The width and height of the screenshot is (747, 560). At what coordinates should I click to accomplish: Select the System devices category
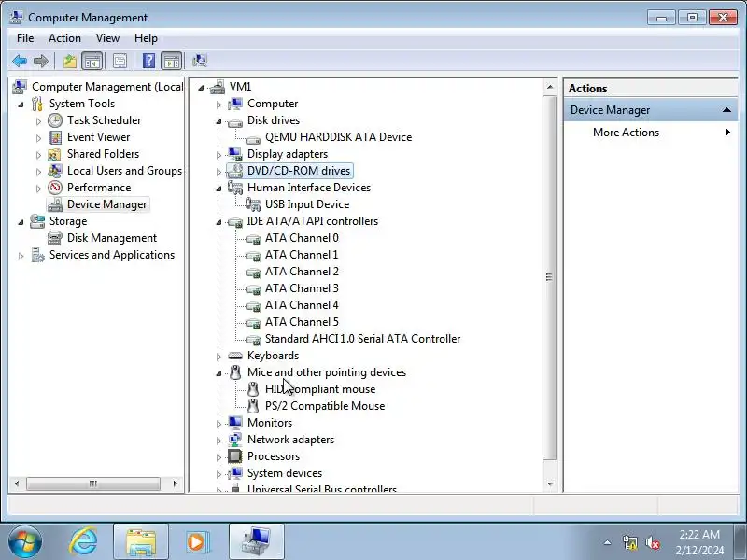pos(285,473)
